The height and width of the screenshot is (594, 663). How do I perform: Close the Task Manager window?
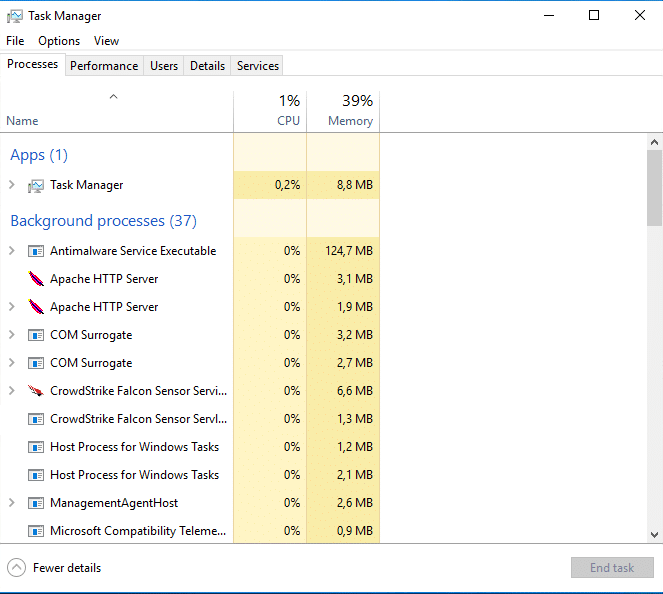[640, 16]
